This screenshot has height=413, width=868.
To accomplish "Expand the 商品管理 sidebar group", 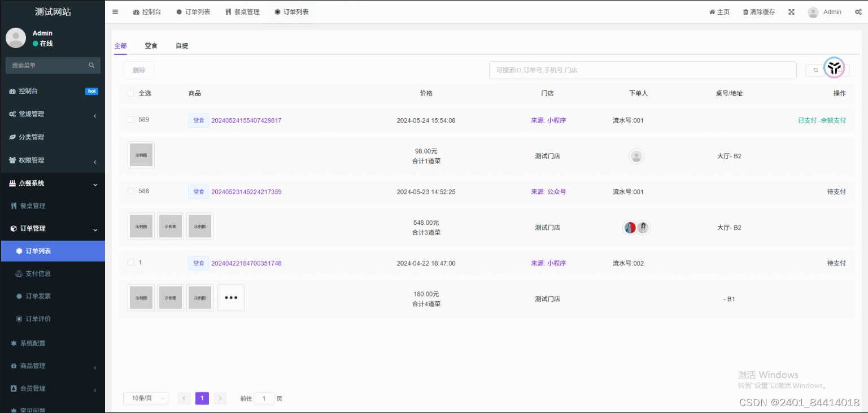I will point(53,366).
